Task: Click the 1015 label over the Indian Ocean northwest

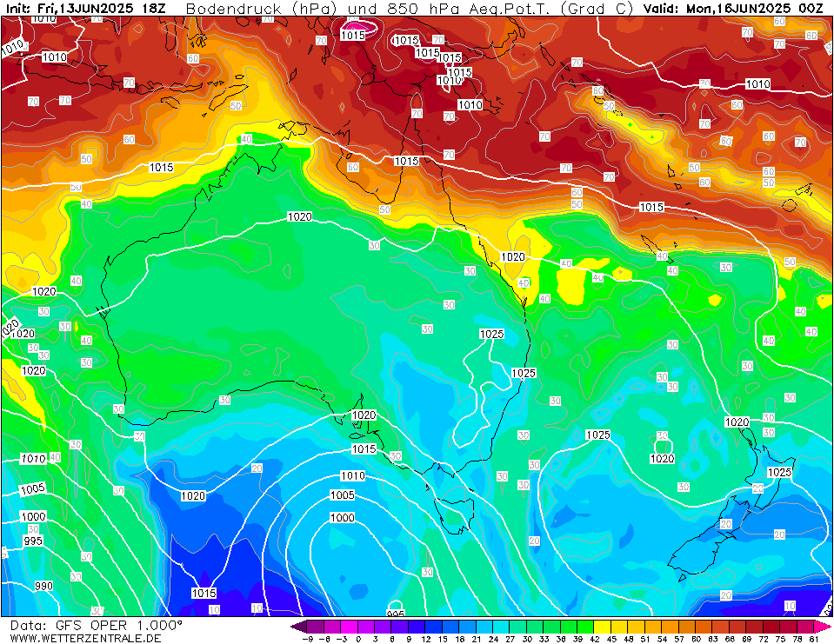Action: tap(161, 168)
